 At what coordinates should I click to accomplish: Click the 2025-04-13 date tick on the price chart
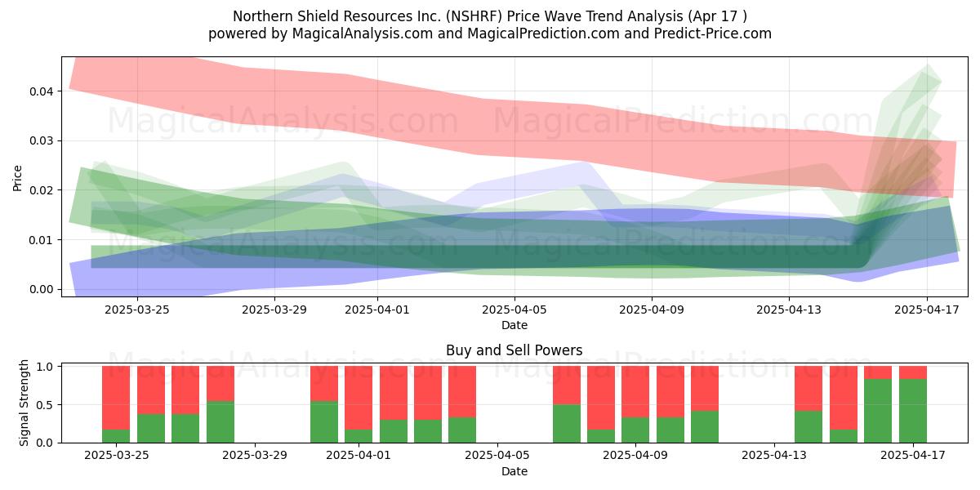(789, 310)
